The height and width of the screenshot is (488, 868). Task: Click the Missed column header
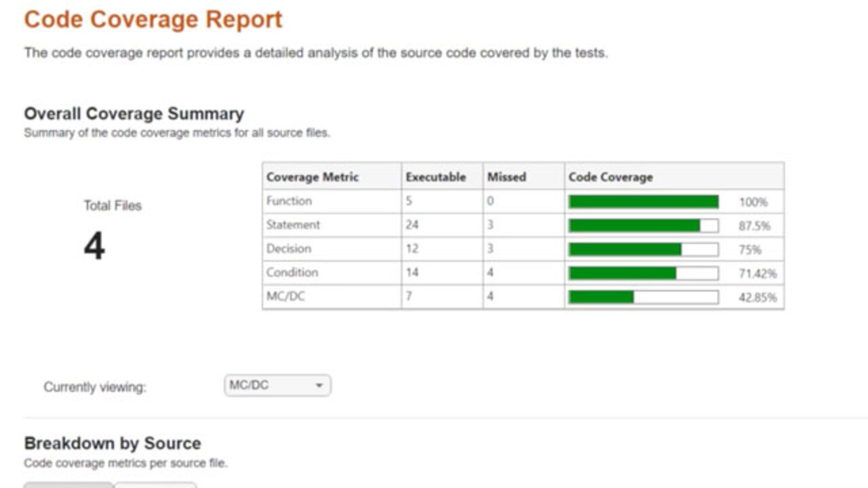(506, 177)
